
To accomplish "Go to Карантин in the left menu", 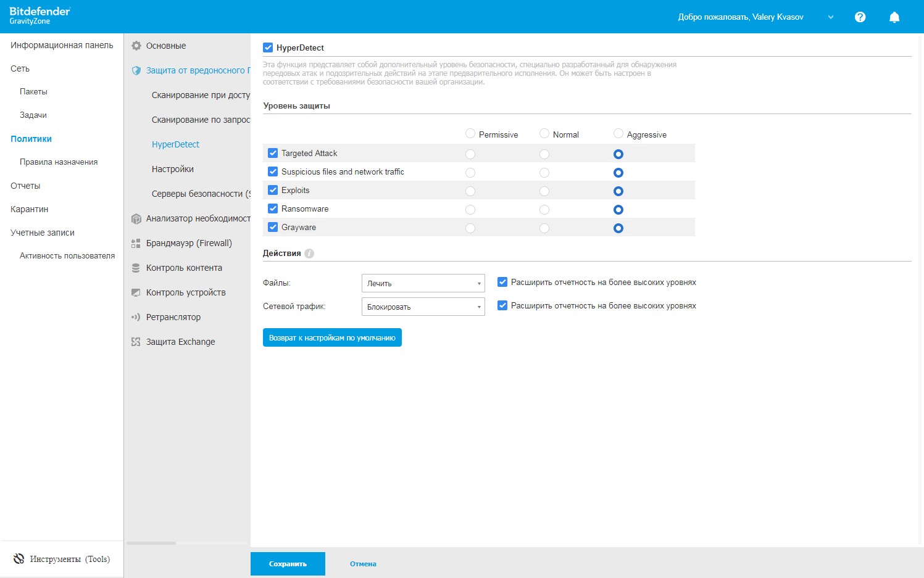I will coord(29,209).
